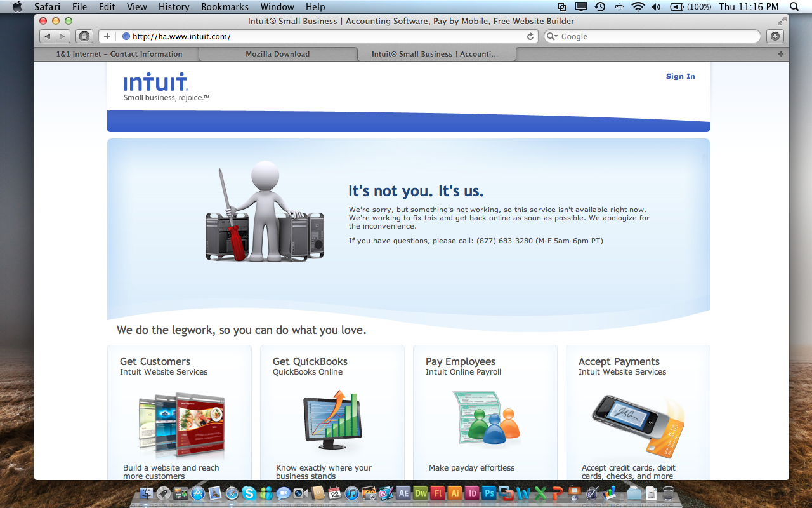Open the Google search magnifier dropdown

552,36
